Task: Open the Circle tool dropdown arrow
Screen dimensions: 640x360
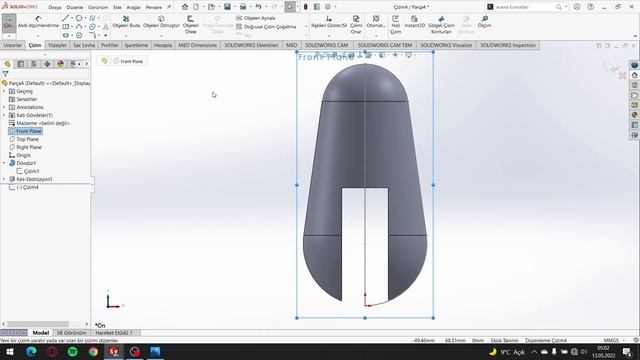Action: tap(85, 18)
